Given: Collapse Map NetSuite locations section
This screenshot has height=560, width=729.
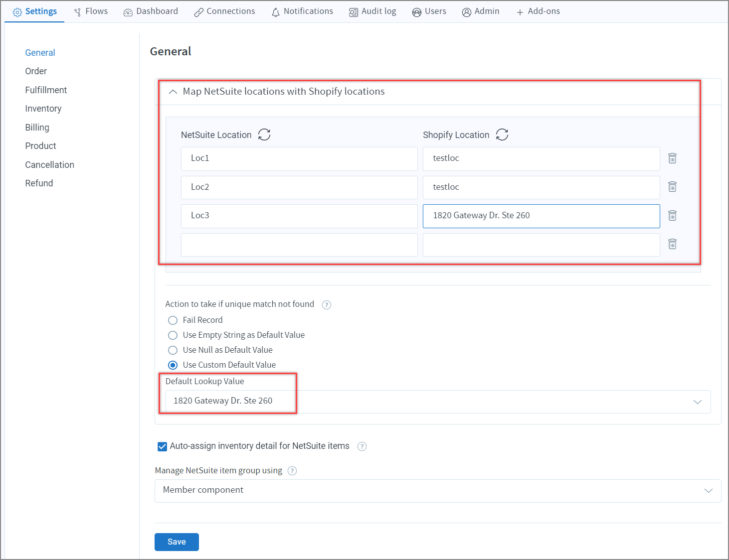Looking at the screenshot, I should pos(173,92).
